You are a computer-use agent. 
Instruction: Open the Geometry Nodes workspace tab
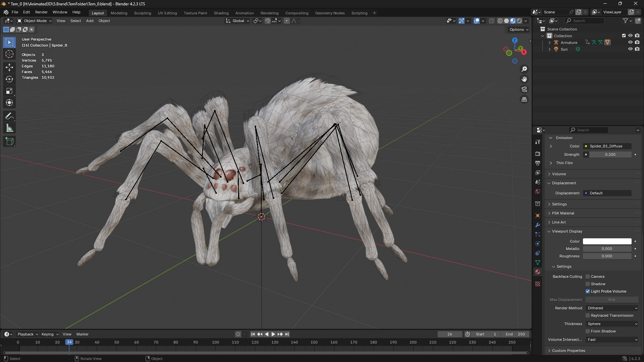330,13
